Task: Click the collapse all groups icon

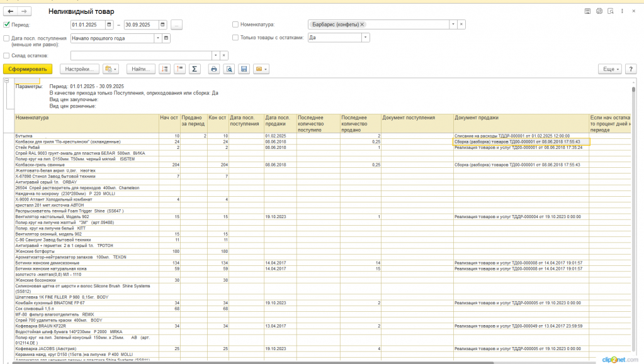Action: click(180, 69)
